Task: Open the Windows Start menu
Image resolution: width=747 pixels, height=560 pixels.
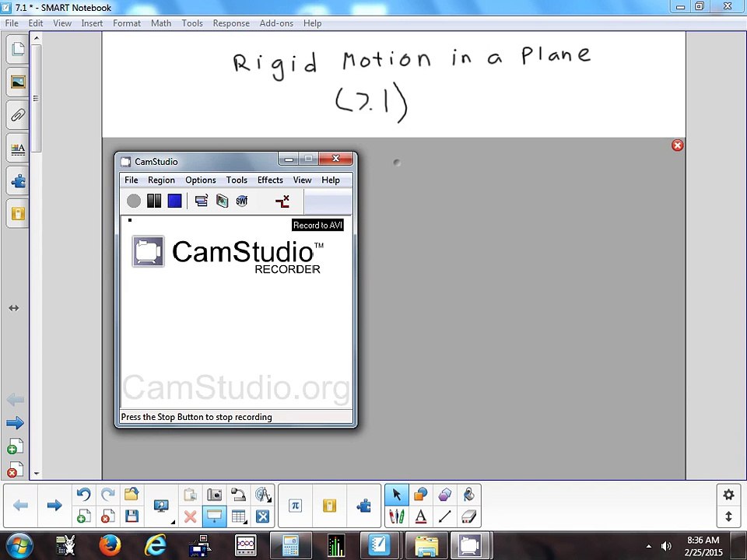Action: (x=18, y=546)
